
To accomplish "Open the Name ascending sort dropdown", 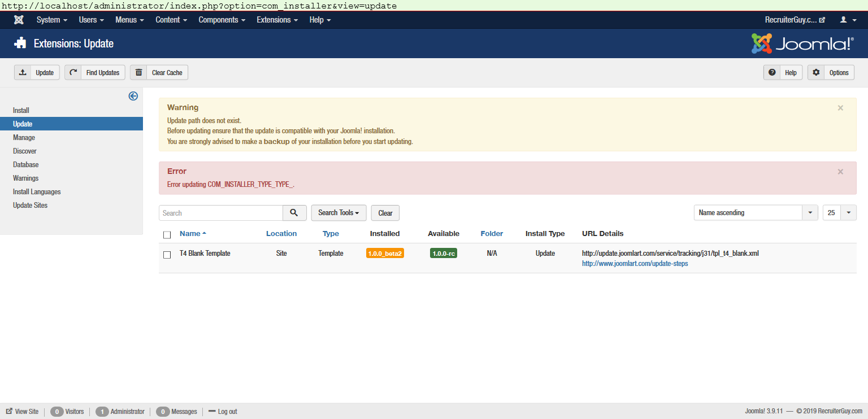I will [x=756, y=213].
